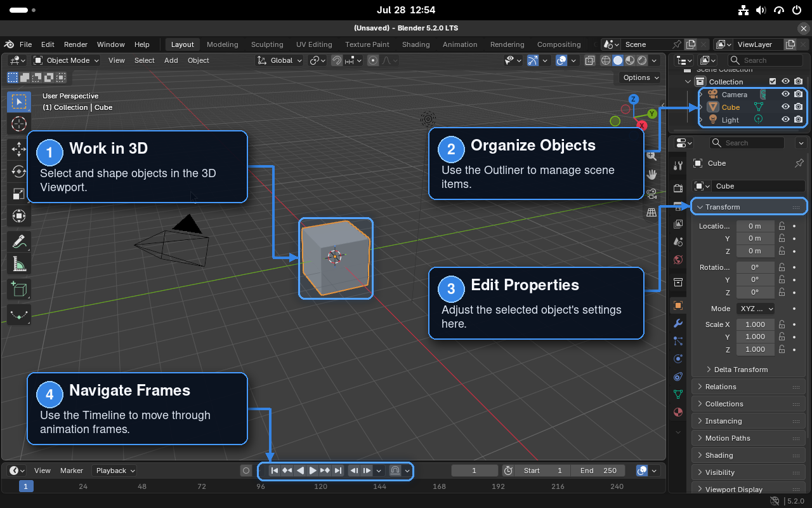Open the rotation Mode XYZ dropdown

coord(756,309)
